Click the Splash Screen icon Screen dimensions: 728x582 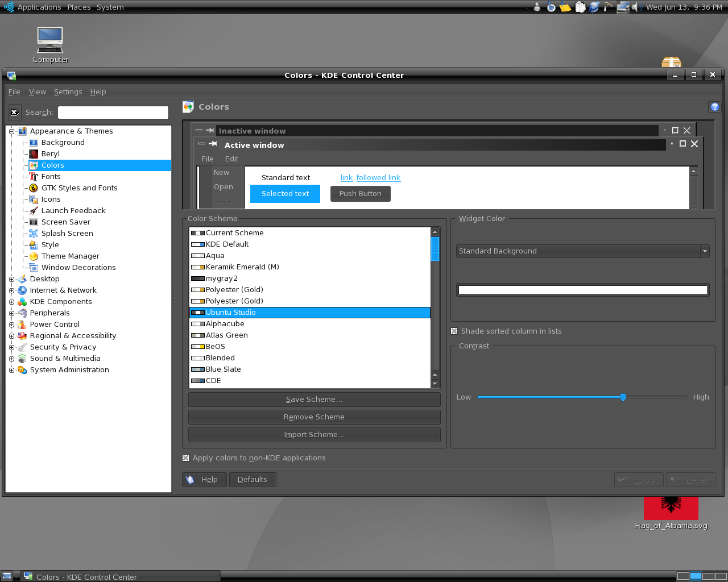tap(34, 234)
